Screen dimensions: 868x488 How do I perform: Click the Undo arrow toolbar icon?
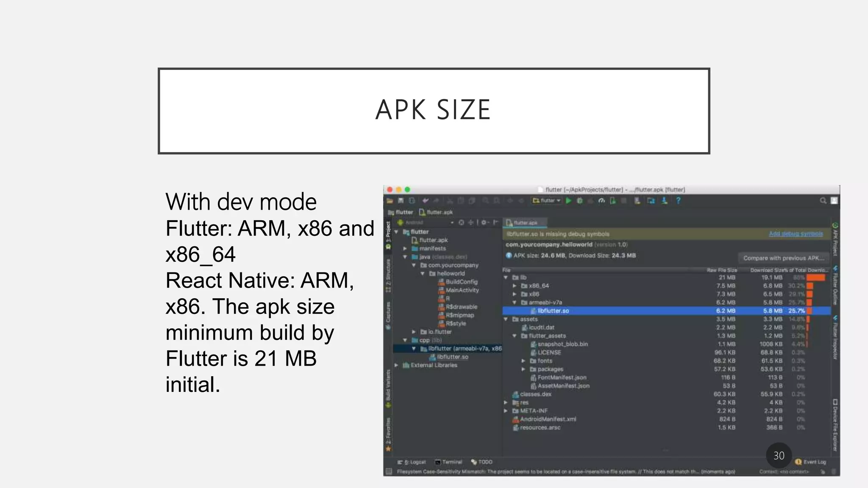click(x=425, y=201)
